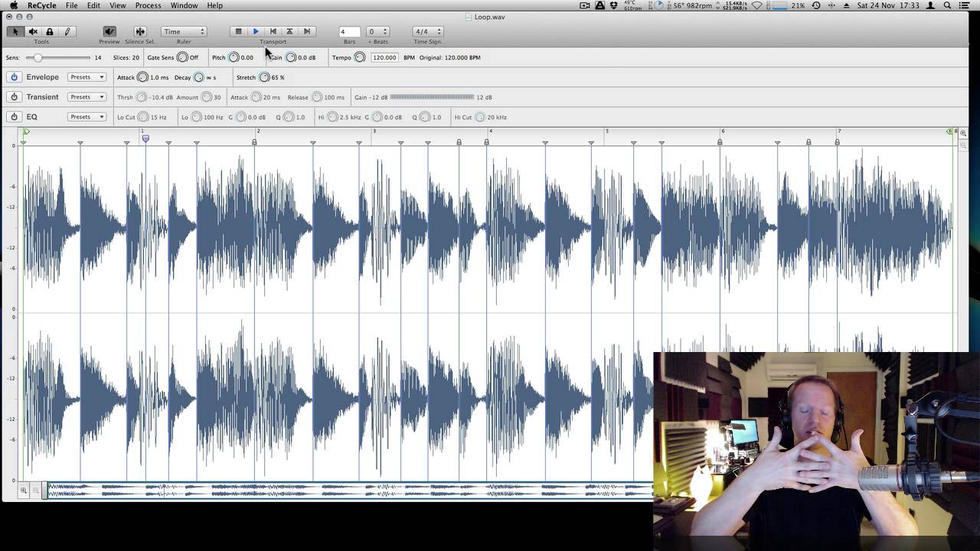Viewport: 980px width, 551px height.
Task: Click the Silence Selected button
Action: [139, 31]
